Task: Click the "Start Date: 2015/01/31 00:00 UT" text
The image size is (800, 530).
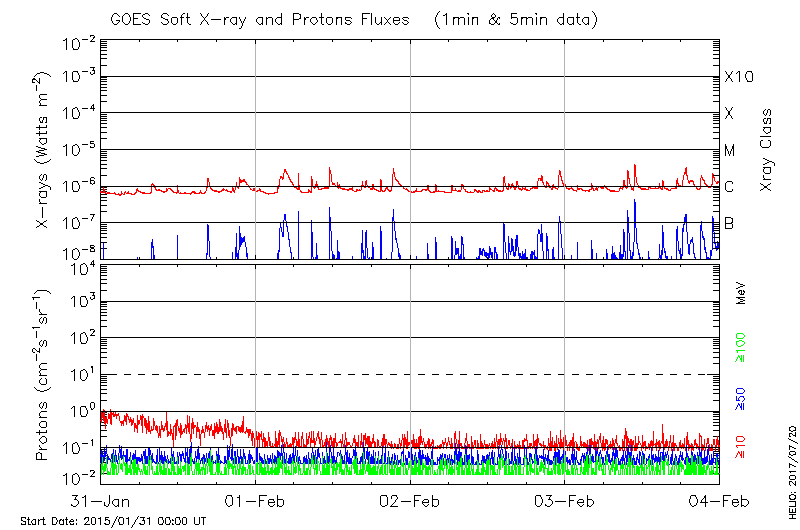Action: tap(113, 521)
